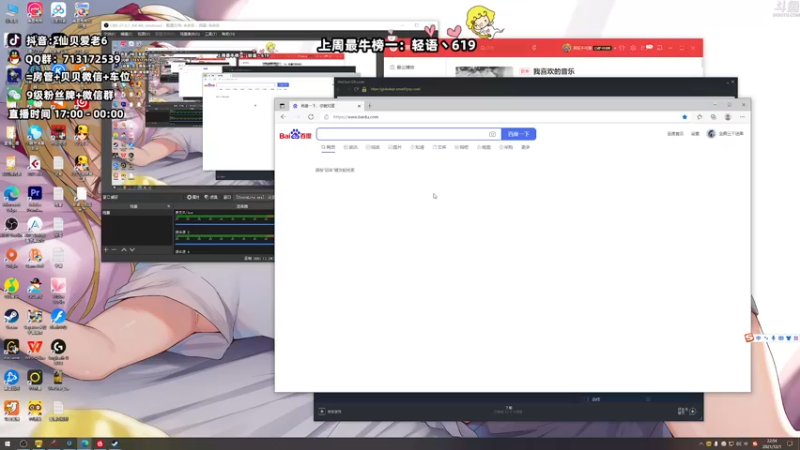Image resolution: width=800 pixels, height=450 pixels.
Task: Open the Windows Start menu
Action: (7, 444)
